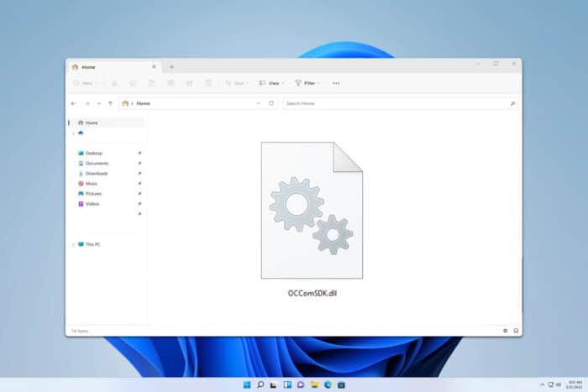Expand the OneDrive cloud node

[x=73, y=133]
